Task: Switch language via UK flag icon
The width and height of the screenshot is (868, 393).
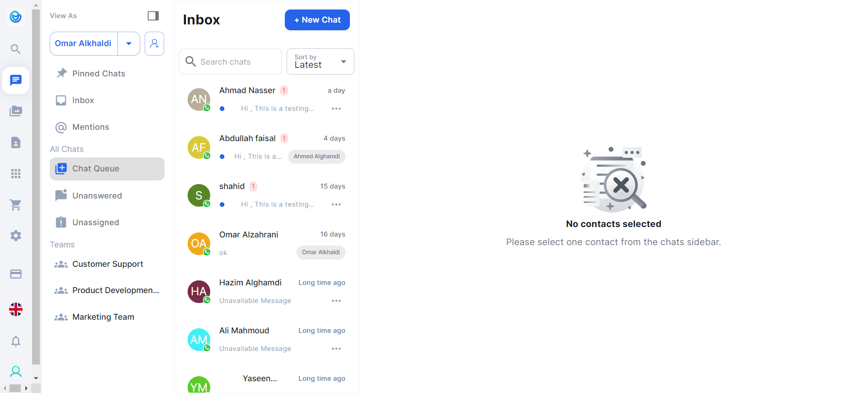Action: (16, 309)
